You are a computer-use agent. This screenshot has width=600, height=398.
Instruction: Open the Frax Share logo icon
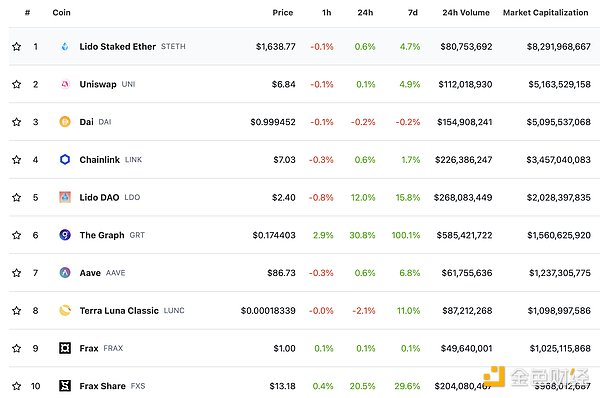click(x=65, y=386)
